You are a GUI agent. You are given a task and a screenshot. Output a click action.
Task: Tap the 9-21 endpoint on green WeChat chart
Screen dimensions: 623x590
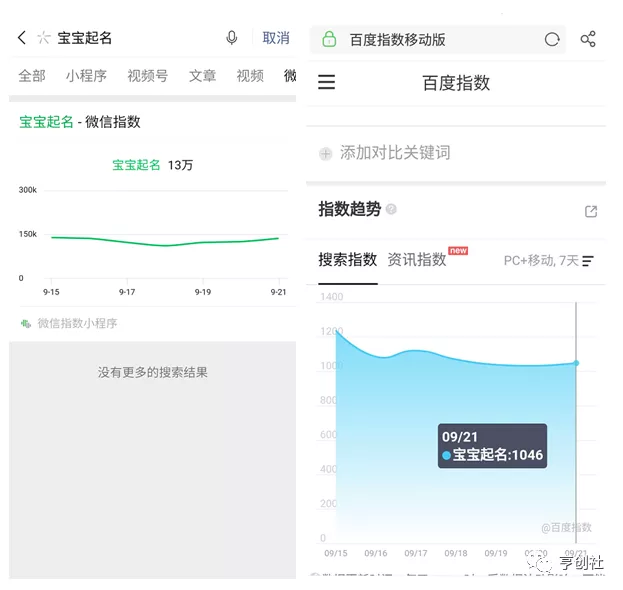pyautogui.click(x=278, y=238)
